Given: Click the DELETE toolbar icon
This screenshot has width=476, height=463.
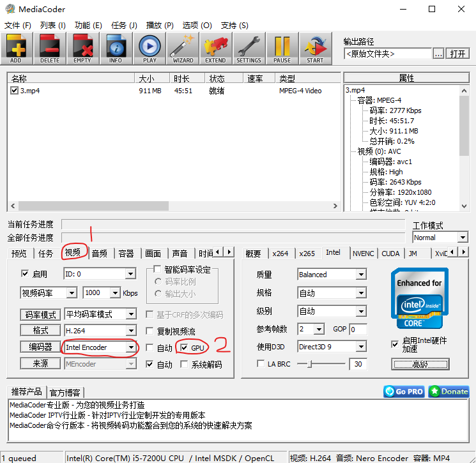Looking at the screenshot, I should tap(50, 49).
